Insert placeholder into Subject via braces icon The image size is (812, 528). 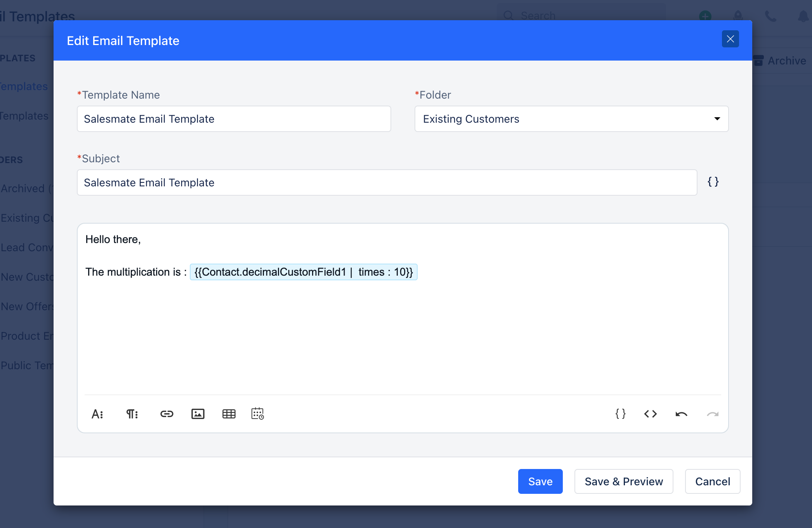tap(713, 182)
